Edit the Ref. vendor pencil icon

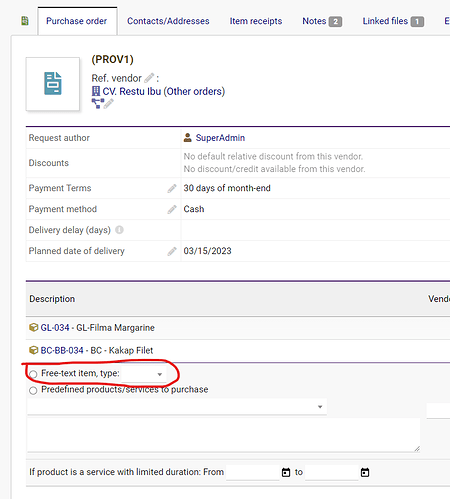point(149,78)
